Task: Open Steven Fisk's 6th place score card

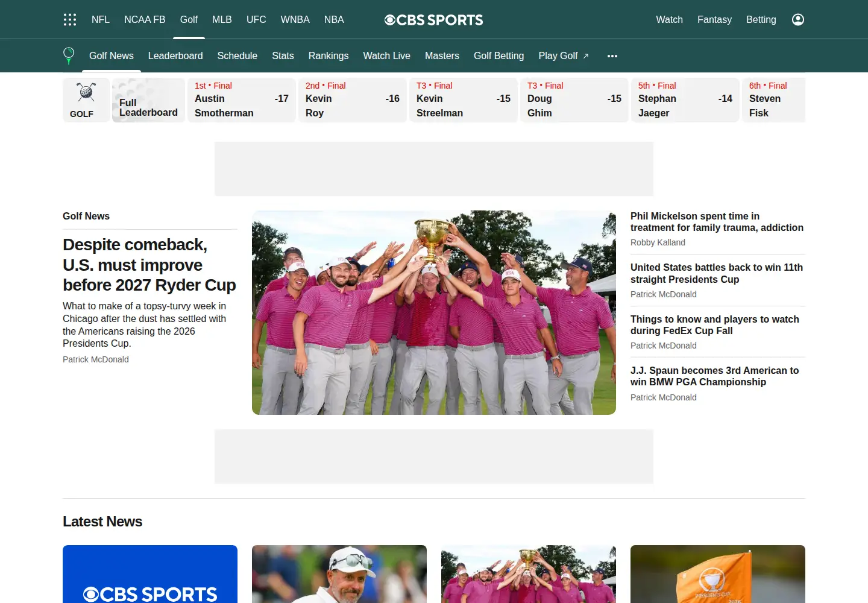Action: coord(774,100)
